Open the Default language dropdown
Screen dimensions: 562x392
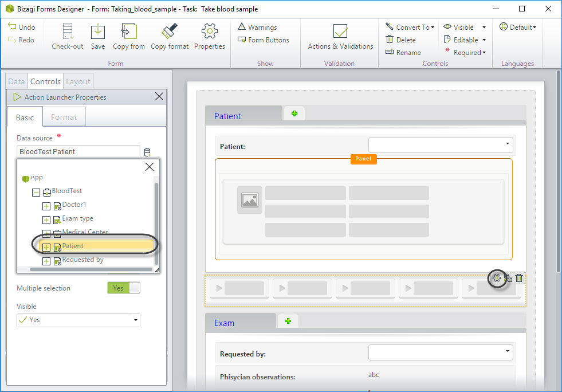[518, 28]
